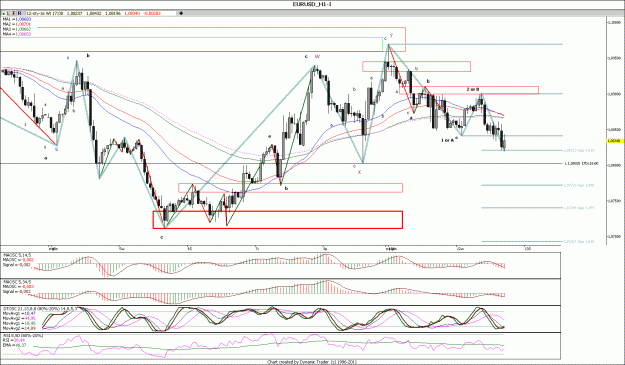Click the thick red rectangle box at chart low
This screenshot has width=625, height=365.
pyautogui.click(x=278, y=220)
